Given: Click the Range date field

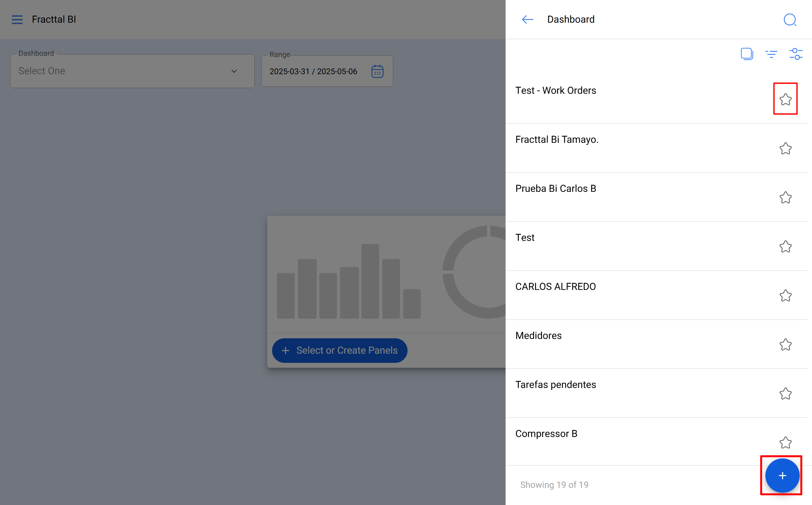Looking at the screenshot, I should point(327,71).
